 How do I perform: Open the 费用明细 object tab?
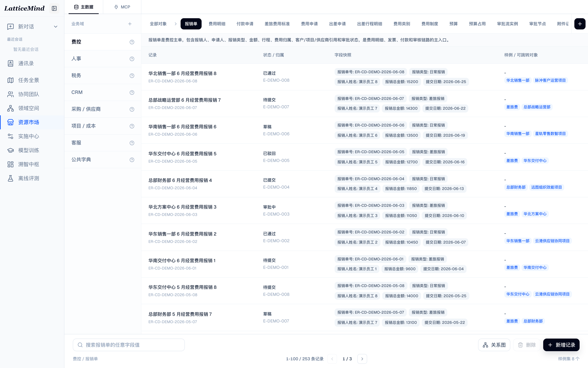point(217,24)
